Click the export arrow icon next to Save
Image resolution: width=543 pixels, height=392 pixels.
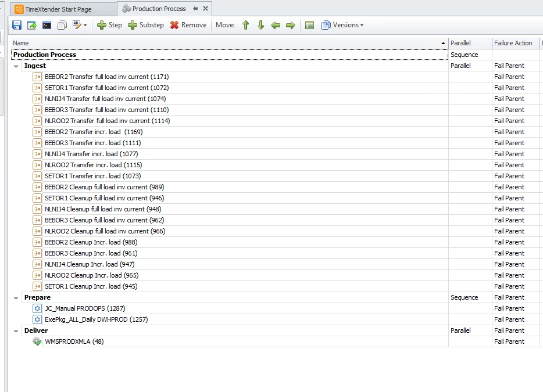[x=32, y=25]
